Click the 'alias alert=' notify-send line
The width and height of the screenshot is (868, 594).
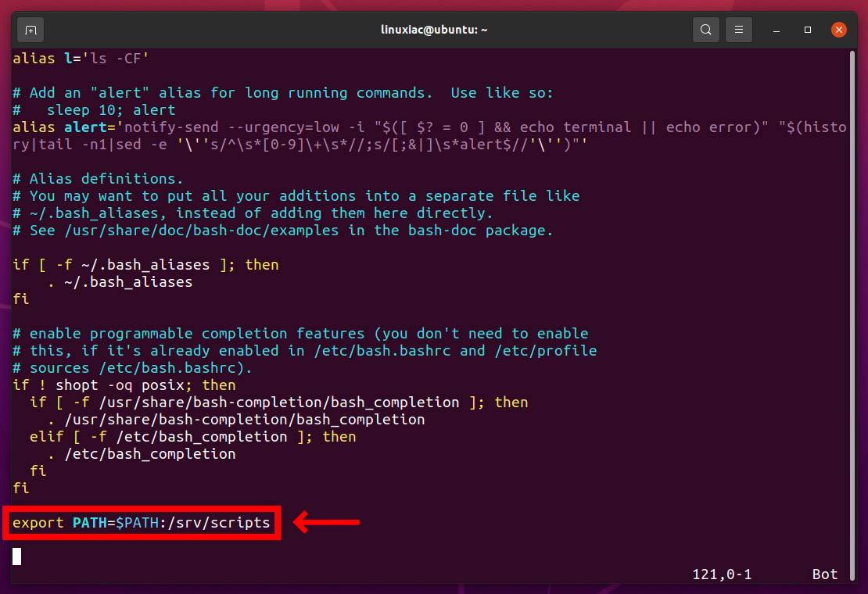tap(313, 127)
